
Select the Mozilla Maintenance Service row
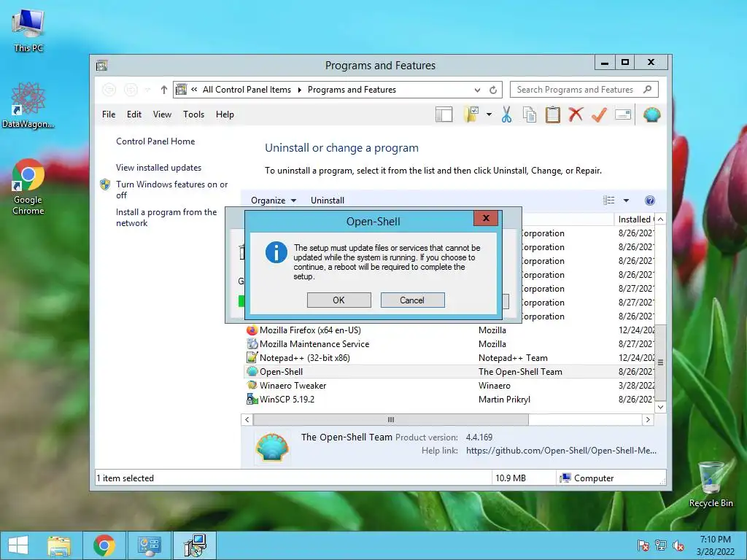[449, 344]
